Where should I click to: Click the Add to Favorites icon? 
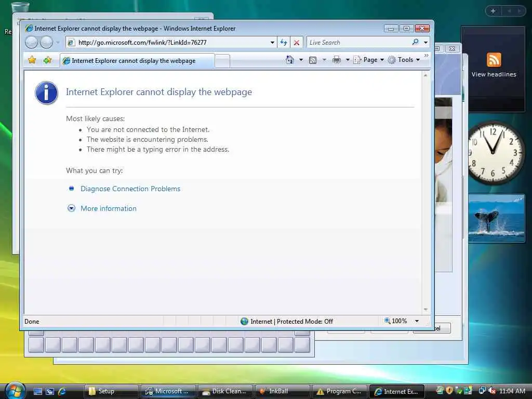coord(47,60)
